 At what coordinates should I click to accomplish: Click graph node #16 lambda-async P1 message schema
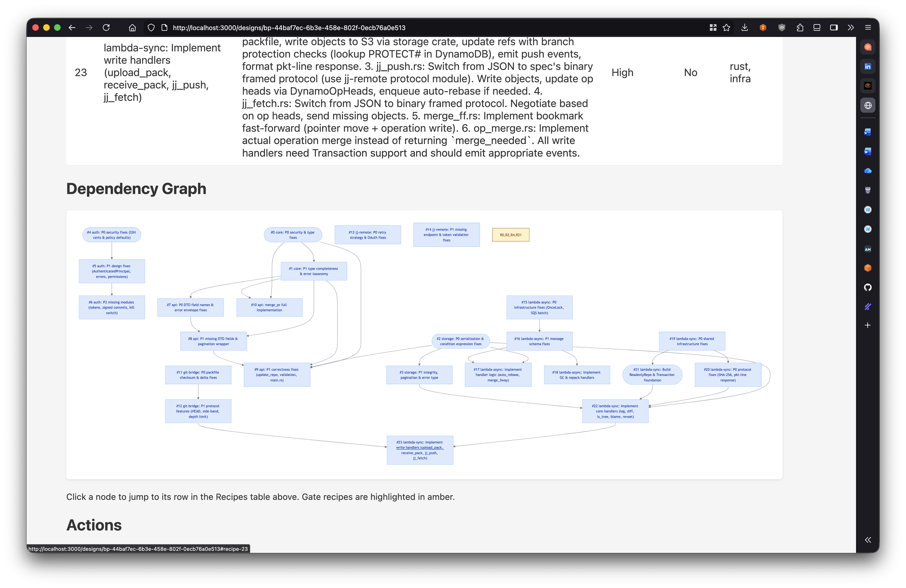539,341
